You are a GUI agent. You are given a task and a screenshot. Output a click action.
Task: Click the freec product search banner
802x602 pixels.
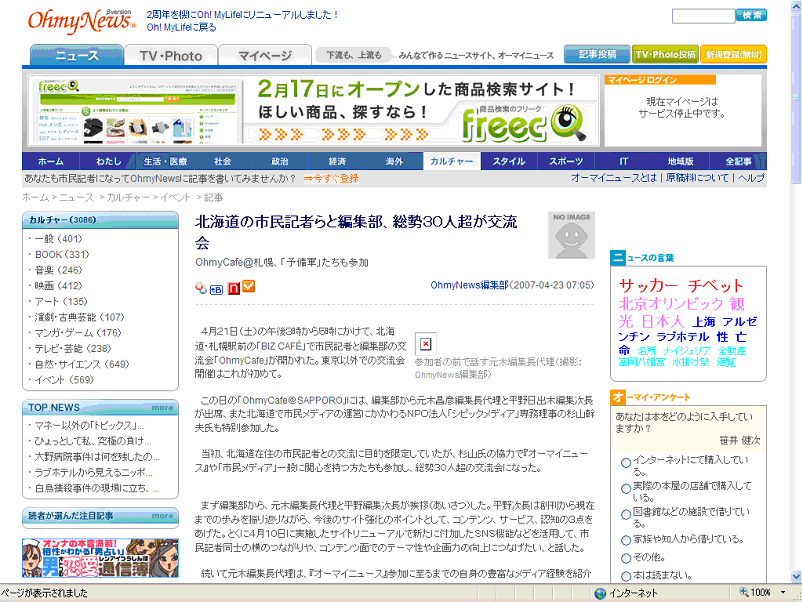[x=313, y=110]
